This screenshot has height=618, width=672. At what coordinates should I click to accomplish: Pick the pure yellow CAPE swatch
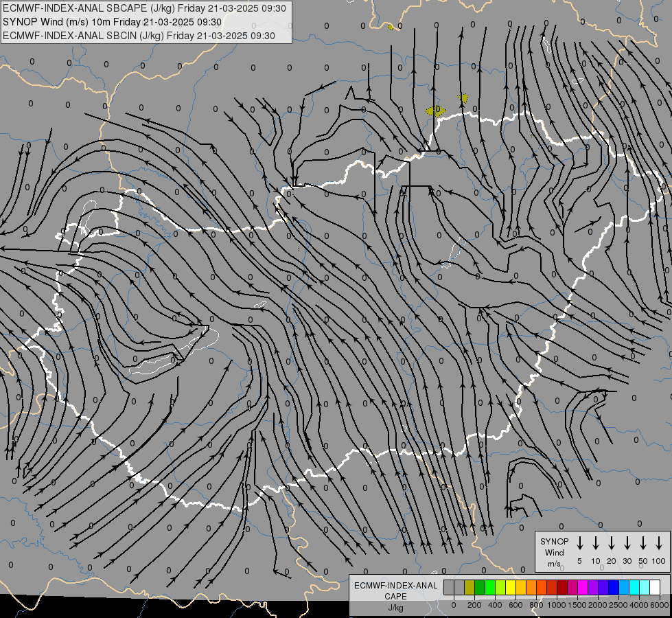click(x=511, y=588)
